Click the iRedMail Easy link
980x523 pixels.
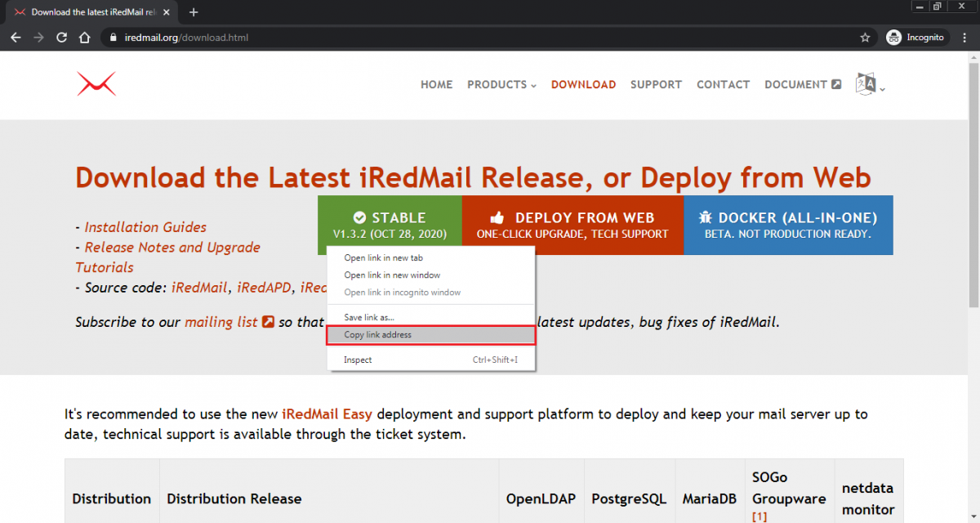[x=327, y=413]
